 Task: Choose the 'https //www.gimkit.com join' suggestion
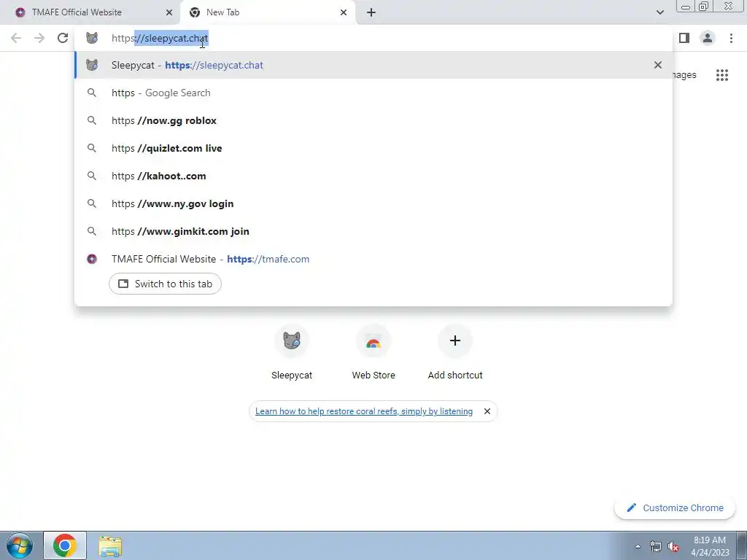pyautogui.click(x=373, y=231)
